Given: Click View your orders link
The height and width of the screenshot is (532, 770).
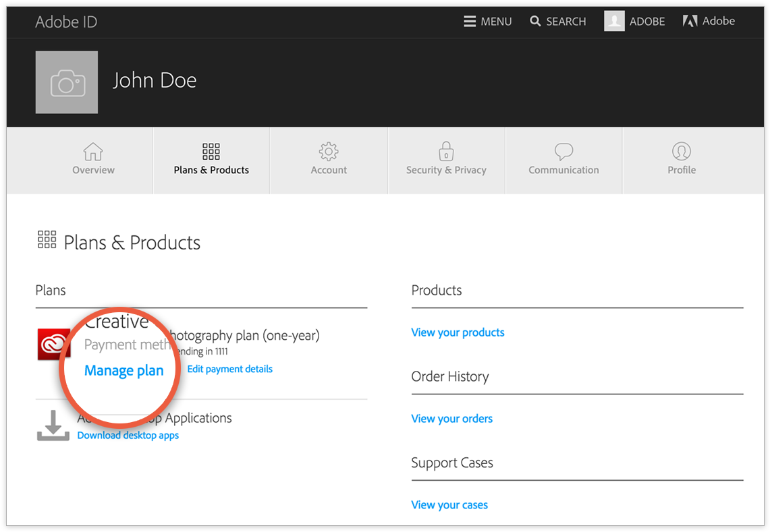Looking at the screenshot, I should [x=451, y=419].
